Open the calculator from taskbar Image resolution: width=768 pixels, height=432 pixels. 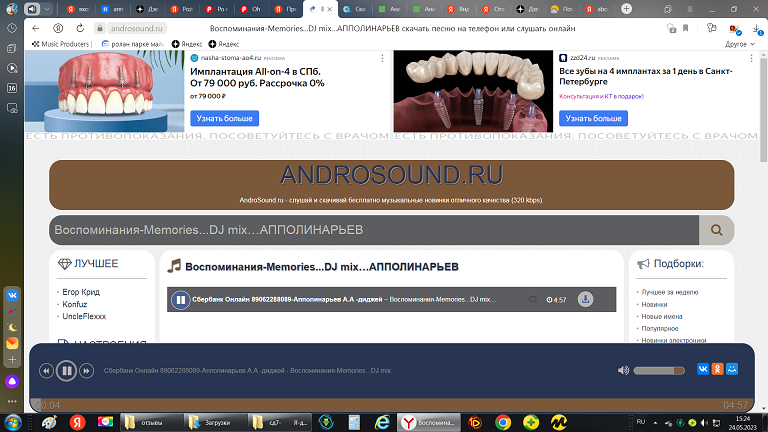[x=354, y=423]
